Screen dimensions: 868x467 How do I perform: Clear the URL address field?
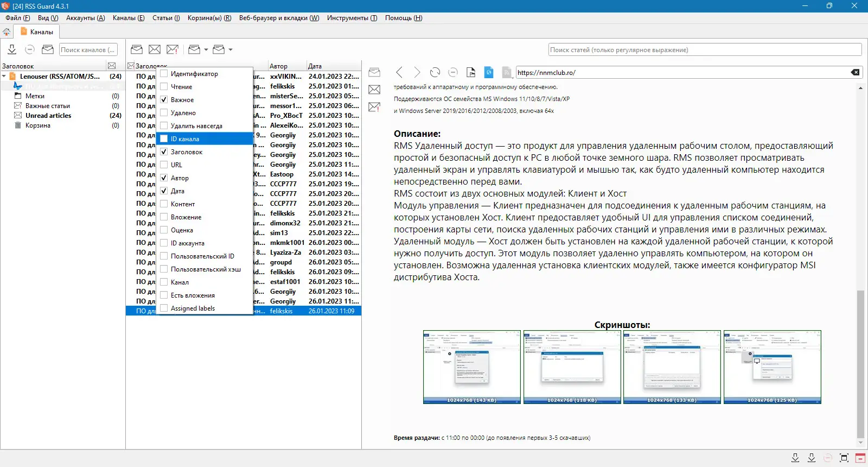855,72
